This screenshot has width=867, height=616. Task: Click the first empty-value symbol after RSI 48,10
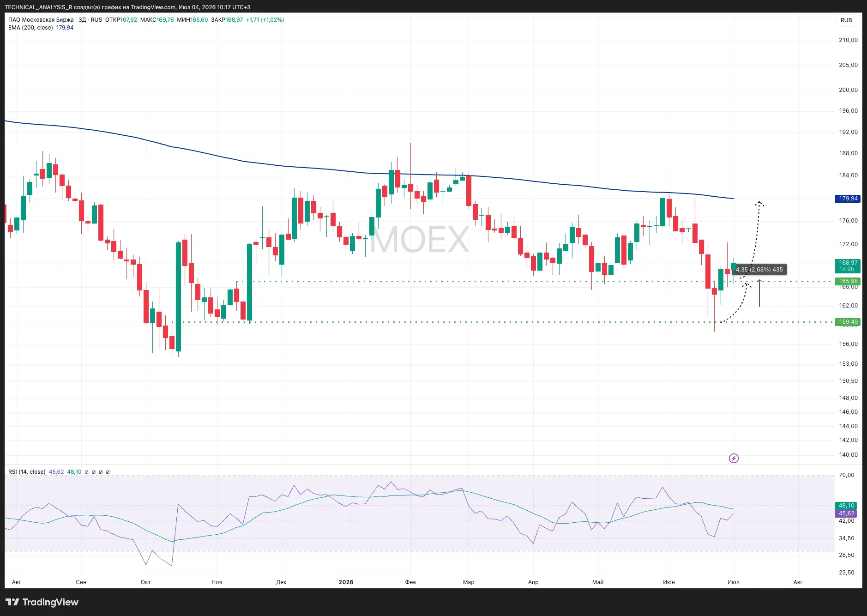pyautogui.click(x=87, y=472)
